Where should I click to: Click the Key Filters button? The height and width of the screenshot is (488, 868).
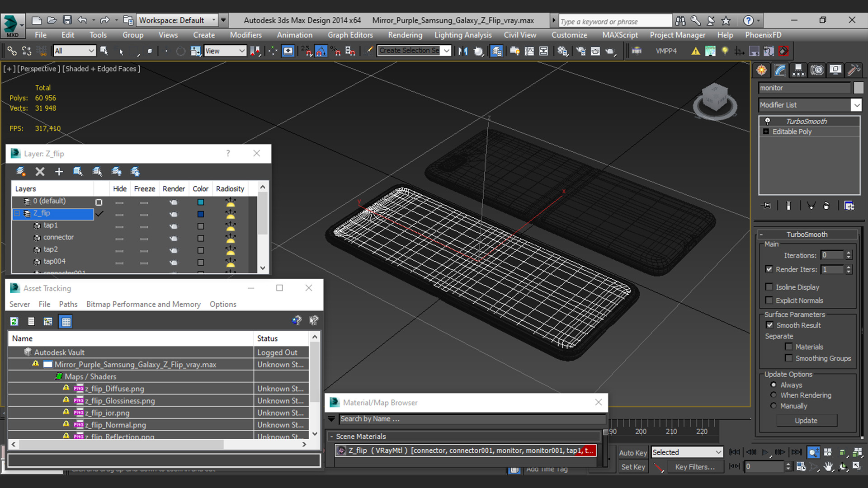coord(695,467)
